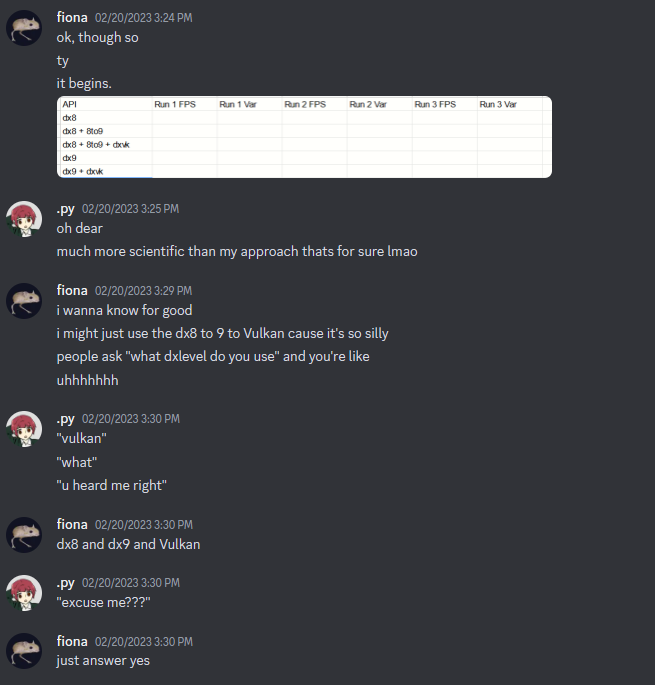
Task: Click the username fiona at 3:24 PM
Action: pos(72,17)
